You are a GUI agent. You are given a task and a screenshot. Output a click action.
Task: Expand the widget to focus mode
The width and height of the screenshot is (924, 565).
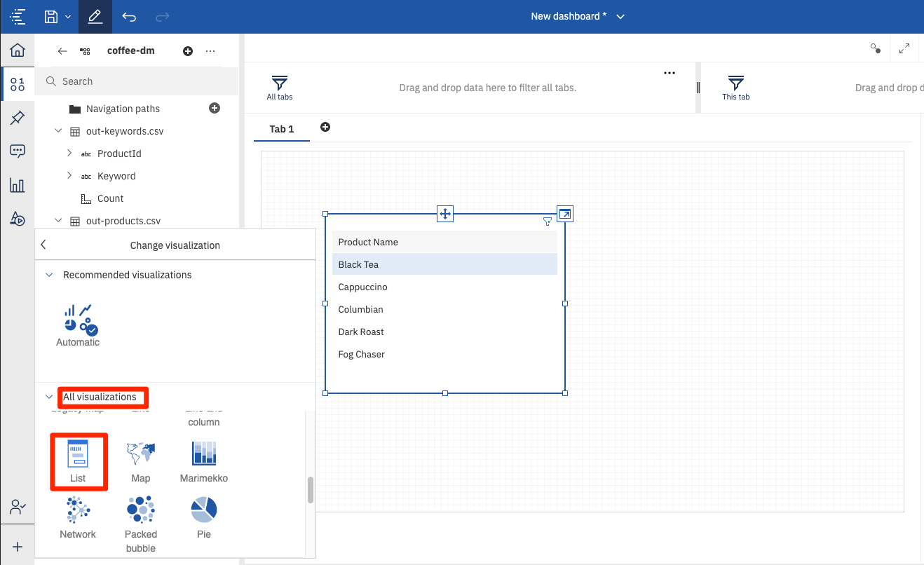(565, 213)
